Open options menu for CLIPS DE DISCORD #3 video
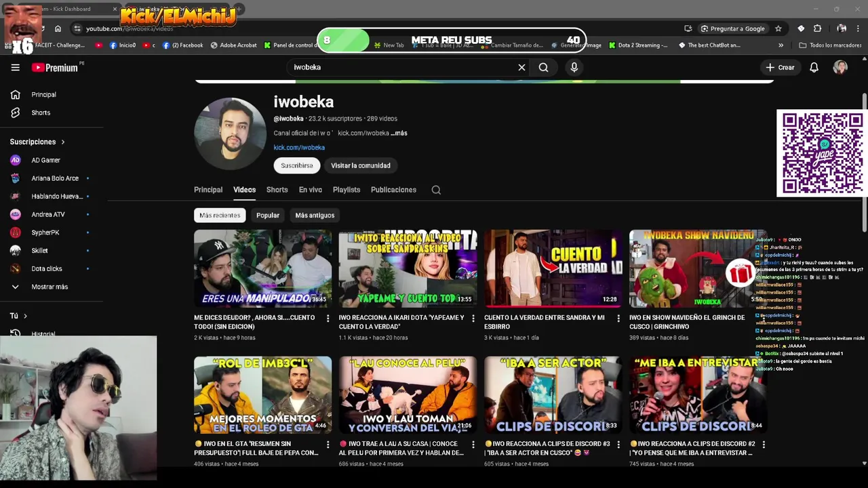The height and width of the screenshot is (488, 868). click(x=618, y=444)
